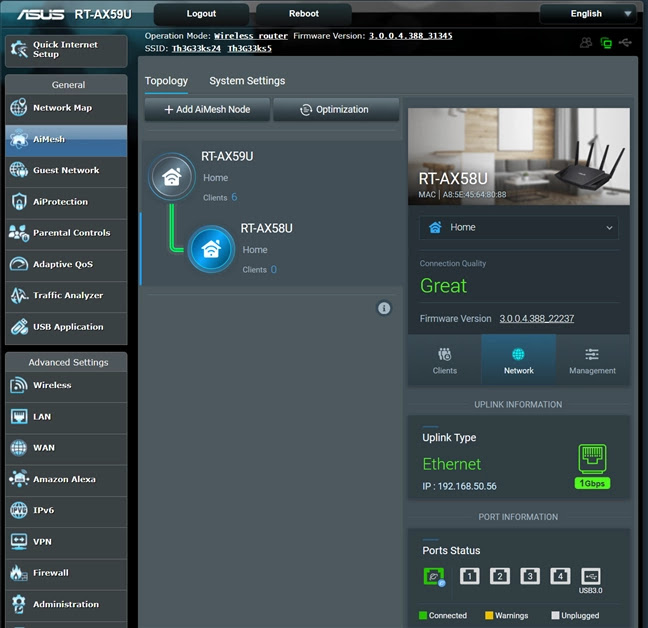The height and width of the screenshot is (628, 648).
Task: Click the LAN port icon in sidebar
Action: tap(19, 416)
